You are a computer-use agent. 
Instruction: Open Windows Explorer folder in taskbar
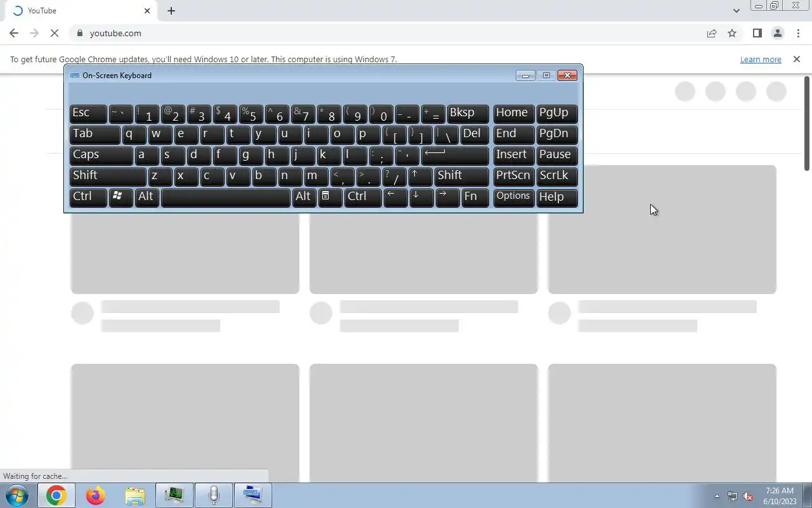point(135,495)
